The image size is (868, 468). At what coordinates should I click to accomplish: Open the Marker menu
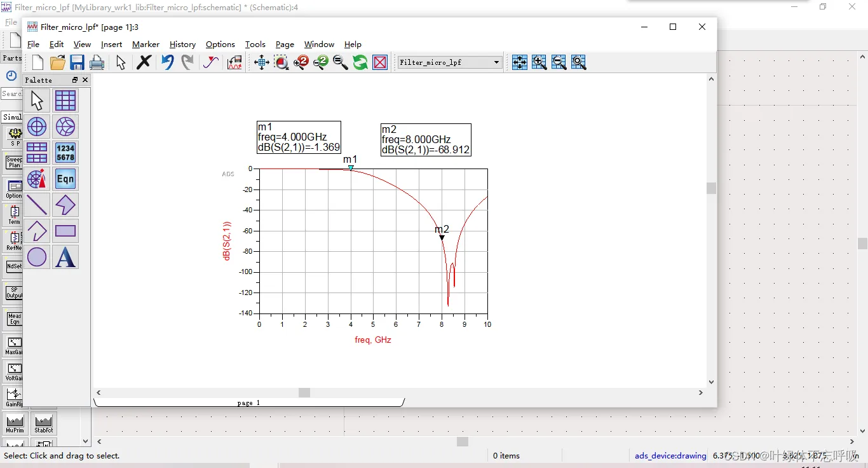(x=146, y=45)
